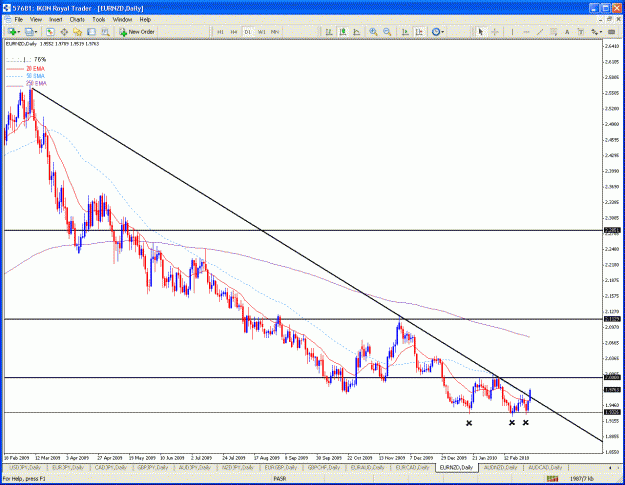This screenshot has height=485, width=625.
Task: Toggle the Terminal panel icon
Action: [91, 32]
